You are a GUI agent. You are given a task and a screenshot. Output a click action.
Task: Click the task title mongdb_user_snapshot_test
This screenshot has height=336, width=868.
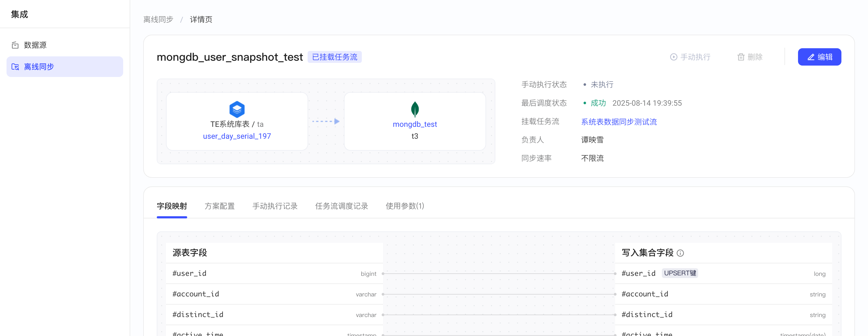230,57
